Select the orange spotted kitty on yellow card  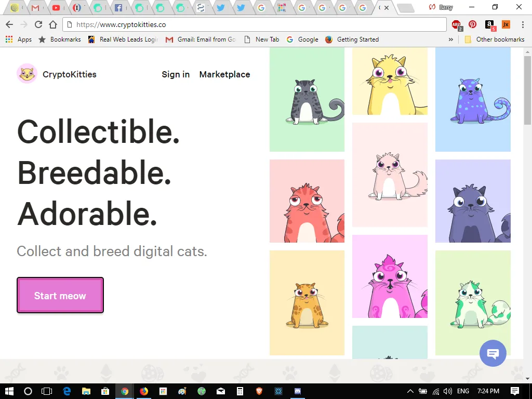click(x=307, y=303)
